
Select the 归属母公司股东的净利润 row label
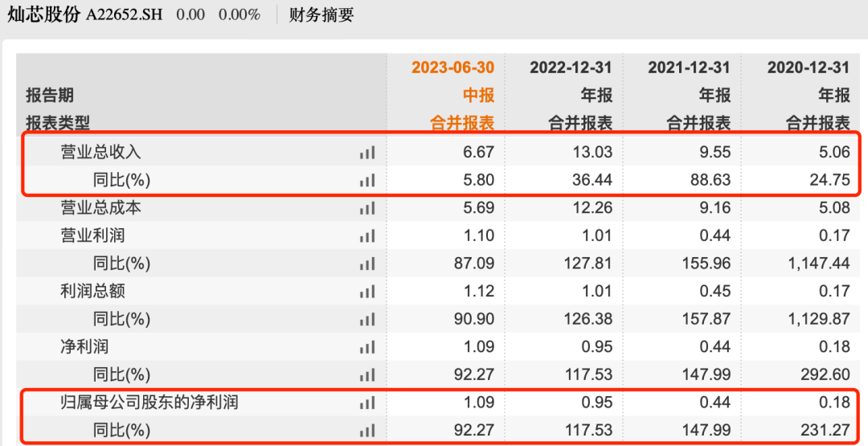pos(149,403)
